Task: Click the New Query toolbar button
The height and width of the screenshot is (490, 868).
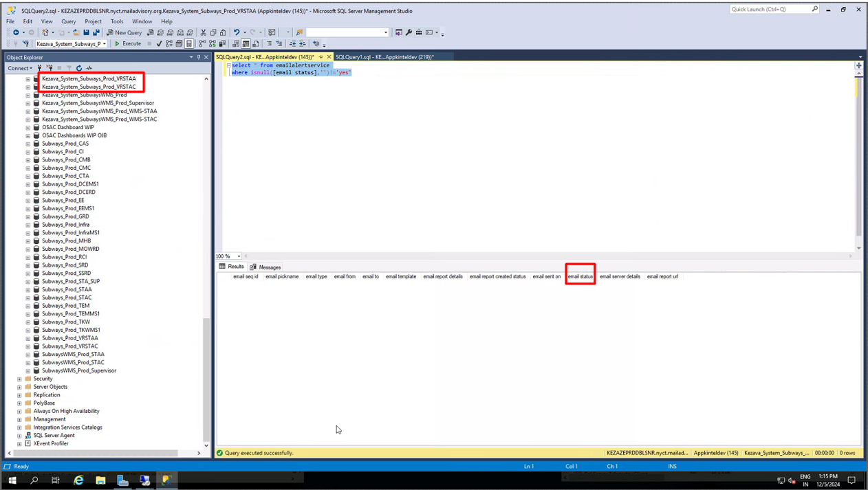Action: [124, 32]
